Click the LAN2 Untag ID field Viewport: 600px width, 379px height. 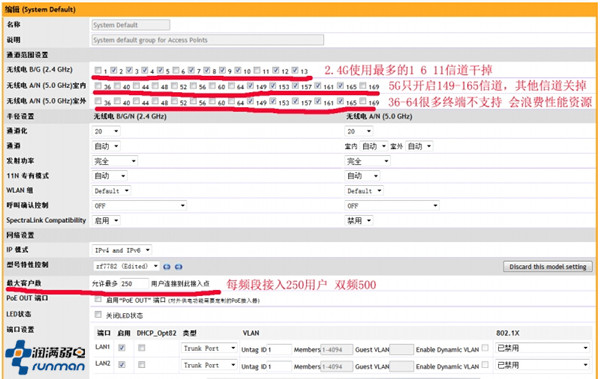[279, 366]
